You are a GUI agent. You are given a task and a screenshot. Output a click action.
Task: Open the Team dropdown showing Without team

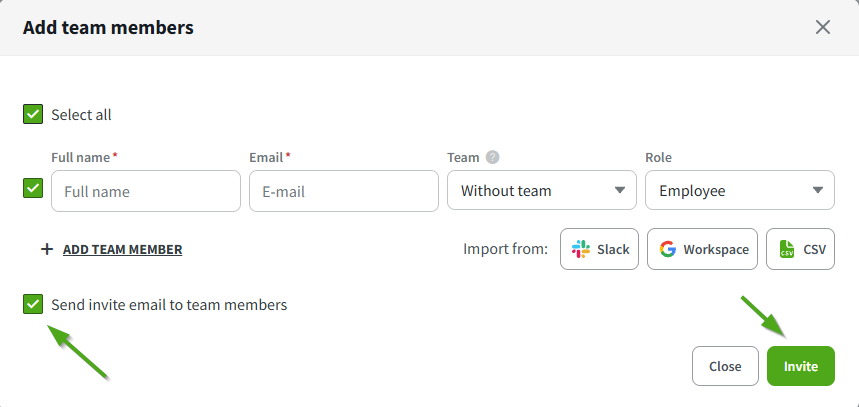(541, 190)
